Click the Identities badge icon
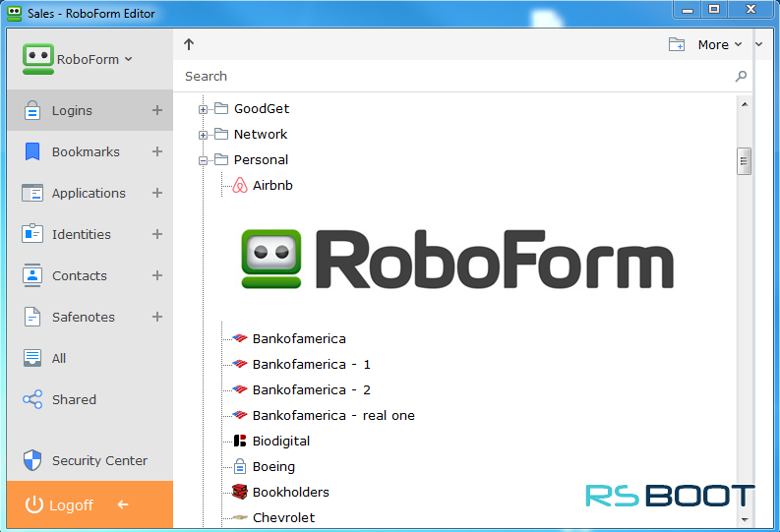 32,234
